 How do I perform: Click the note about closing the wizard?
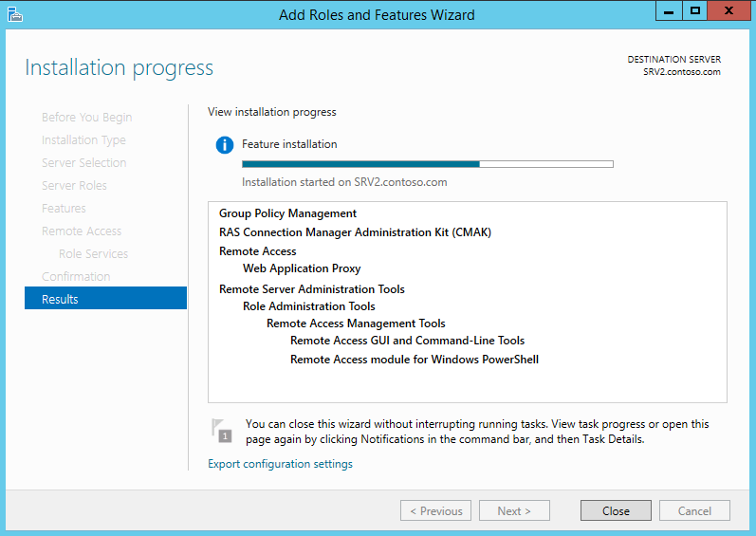(477, 432)
